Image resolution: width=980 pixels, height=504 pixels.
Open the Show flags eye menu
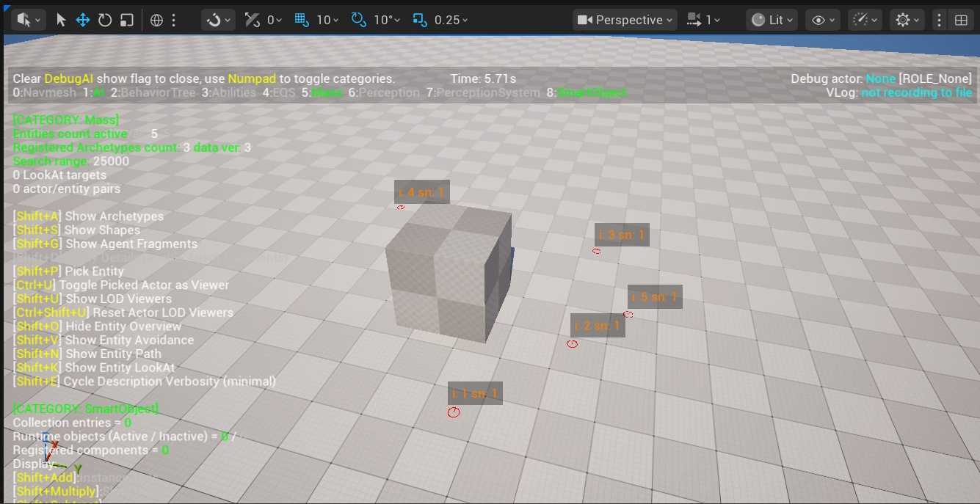point(823,20)
